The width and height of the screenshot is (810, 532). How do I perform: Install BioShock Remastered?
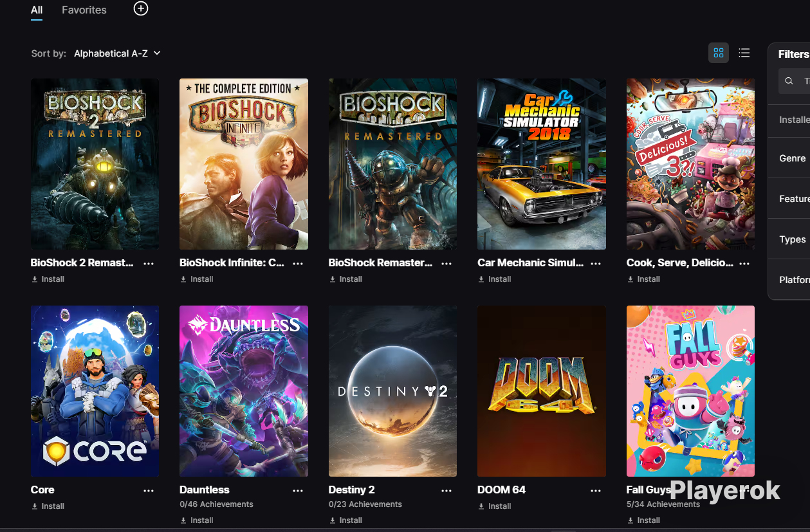(x=345, y=279)
